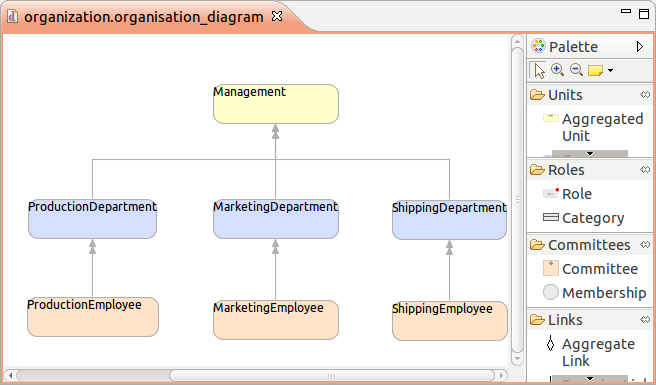
Task: Collapse the Committees drawer header
Action: click(x=589, y=245)
